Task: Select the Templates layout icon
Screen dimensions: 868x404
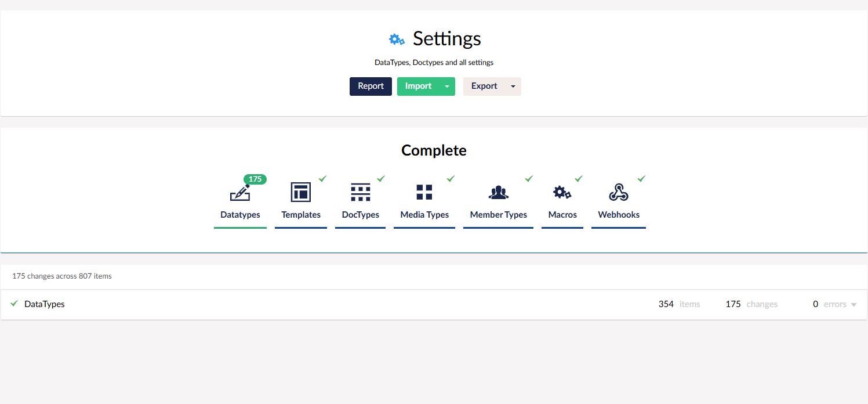Action: [x=300, y=192]
